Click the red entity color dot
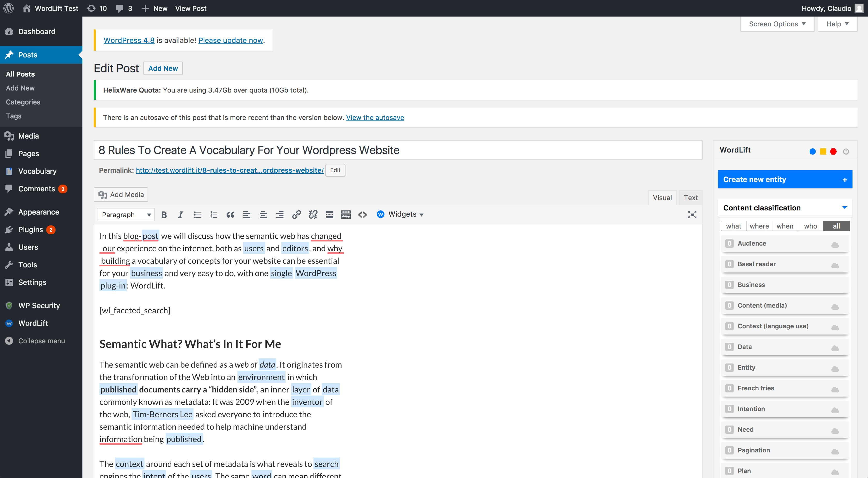The width and height of the screenshot is (868, 478). click(x=833, y=151)
